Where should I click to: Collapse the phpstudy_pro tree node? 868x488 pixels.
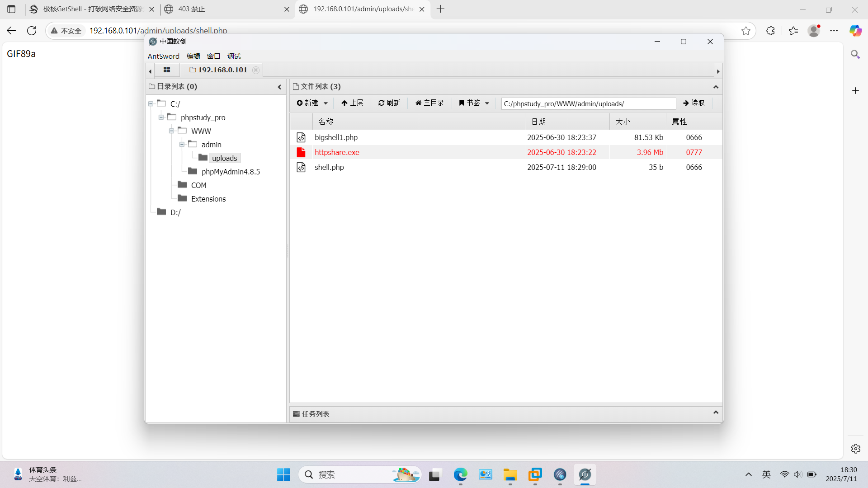[x=161, y=117]
